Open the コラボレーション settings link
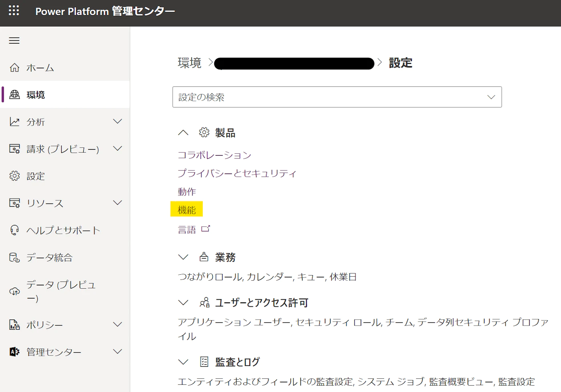This screenshot has width=561, height=392. pyautogui.click(x=214, y=155)
